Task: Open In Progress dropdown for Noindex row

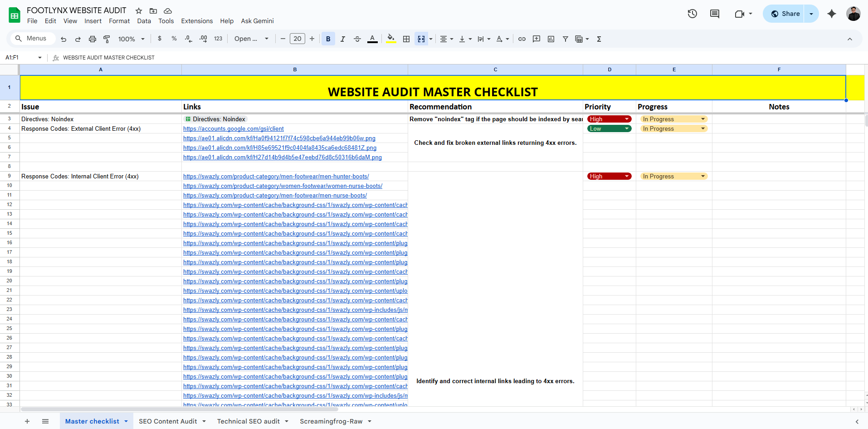Action: click(673, 119)
